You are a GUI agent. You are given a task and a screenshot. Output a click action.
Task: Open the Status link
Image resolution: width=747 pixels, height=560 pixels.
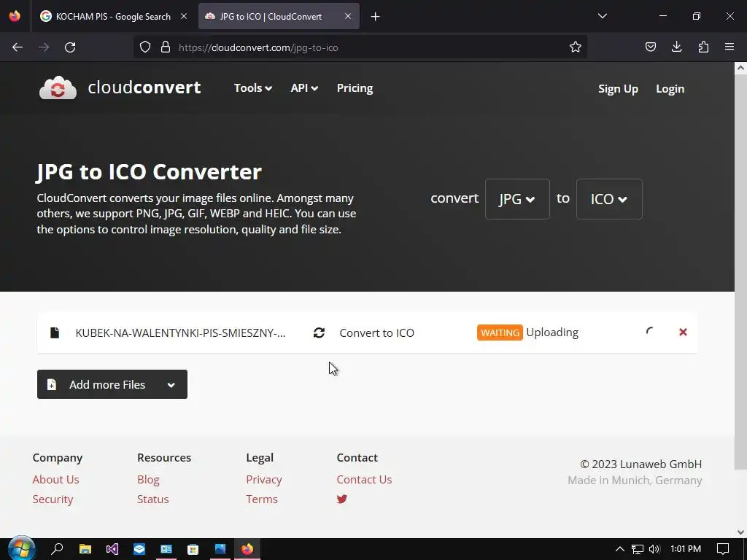point(153,499)
